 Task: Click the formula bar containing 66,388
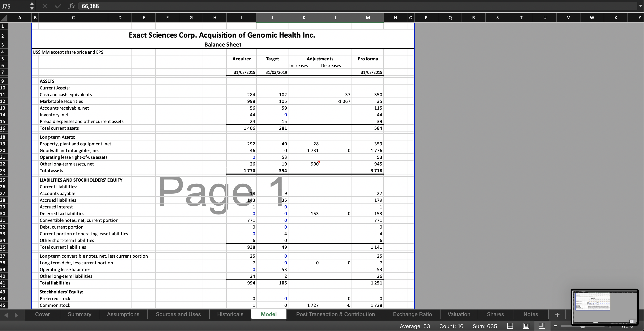tap(358, 6)
